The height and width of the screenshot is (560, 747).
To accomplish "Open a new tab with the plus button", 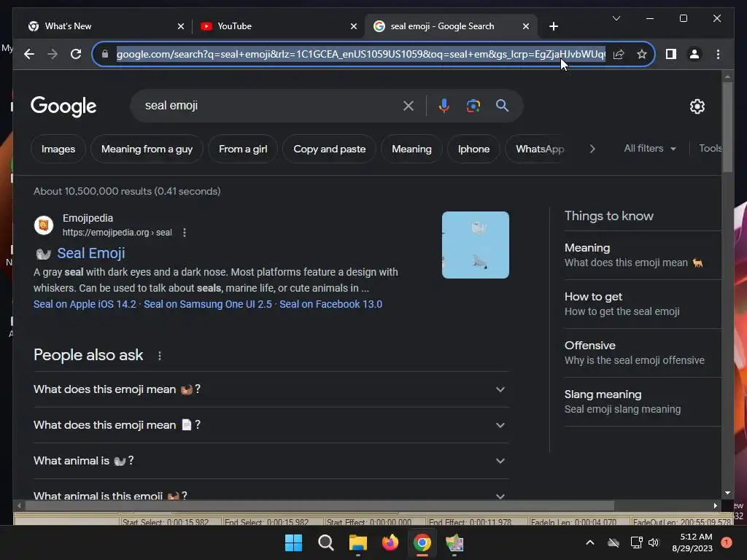I will [553, 26].
